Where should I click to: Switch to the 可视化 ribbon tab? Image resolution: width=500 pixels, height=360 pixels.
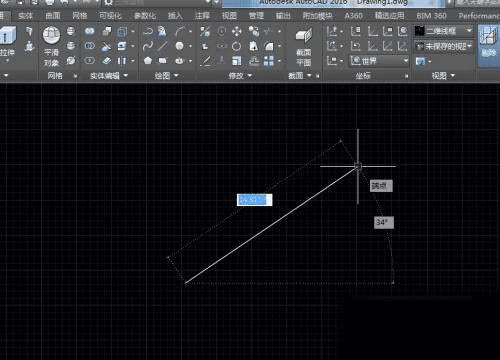[x=110, y=16]
